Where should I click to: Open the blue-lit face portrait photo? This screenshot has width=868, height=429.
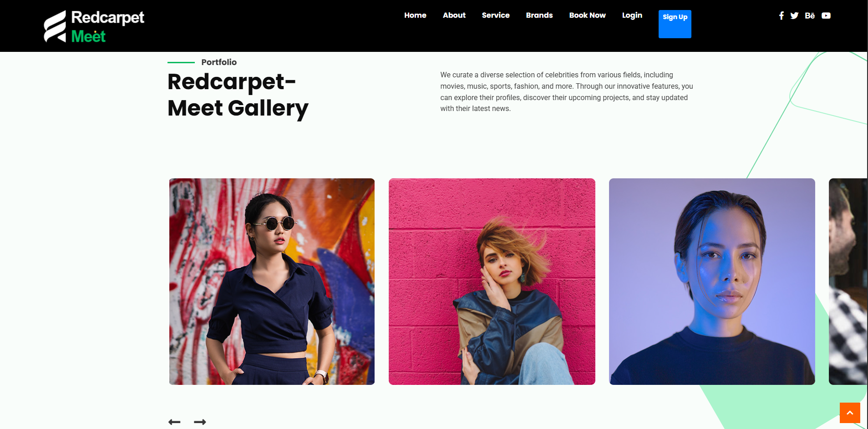(712, 282)
